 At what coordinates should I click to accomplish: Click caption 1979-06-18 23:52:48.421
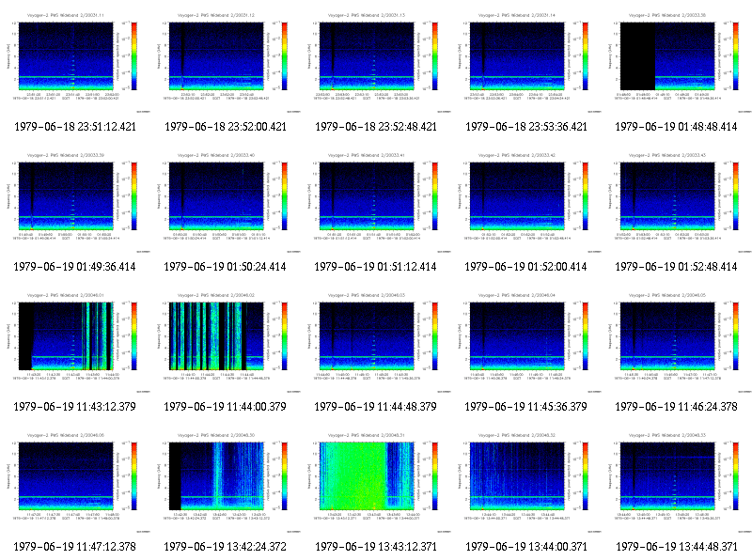tap(376, 127)
